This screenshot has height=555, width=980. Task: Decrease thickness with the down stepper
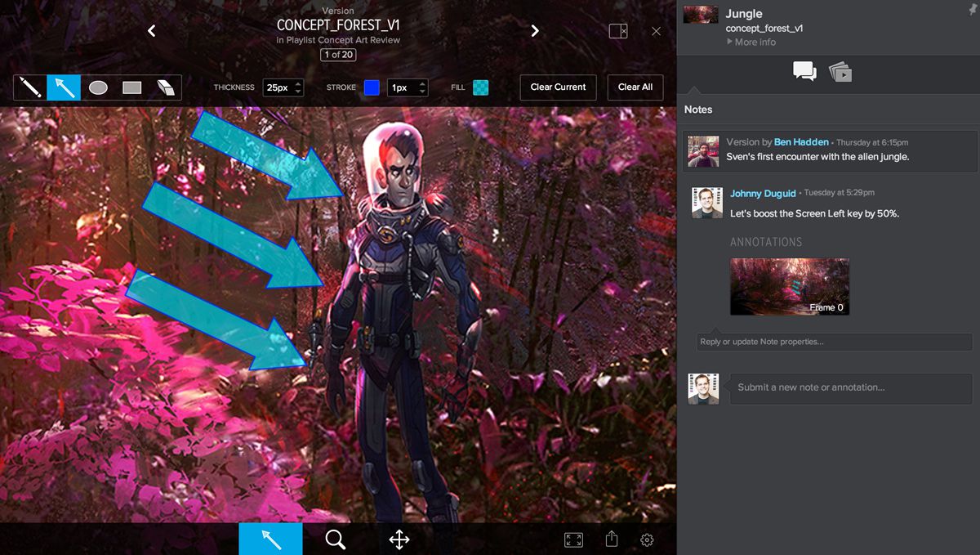coord(298,92)
